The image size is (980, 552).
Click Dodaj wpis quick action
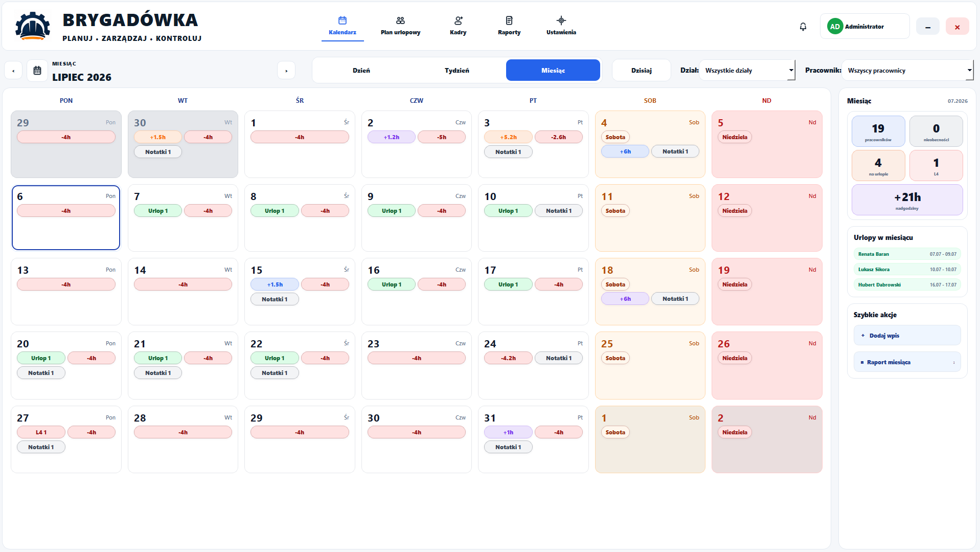click(907, 336)
